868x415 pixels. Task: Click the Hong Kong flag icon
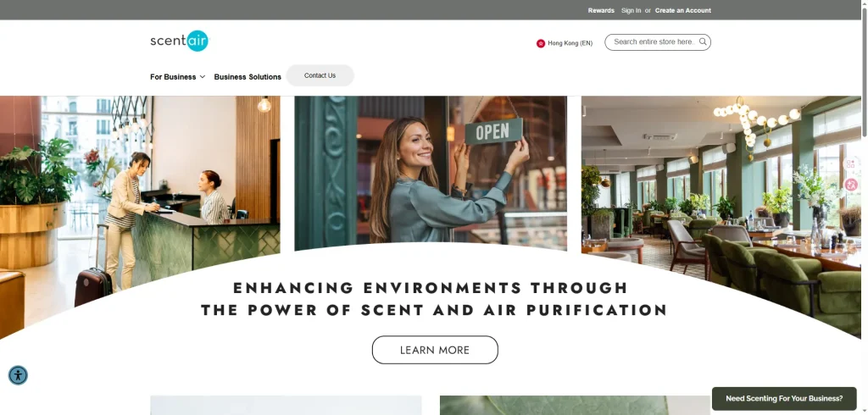point(541,43)
